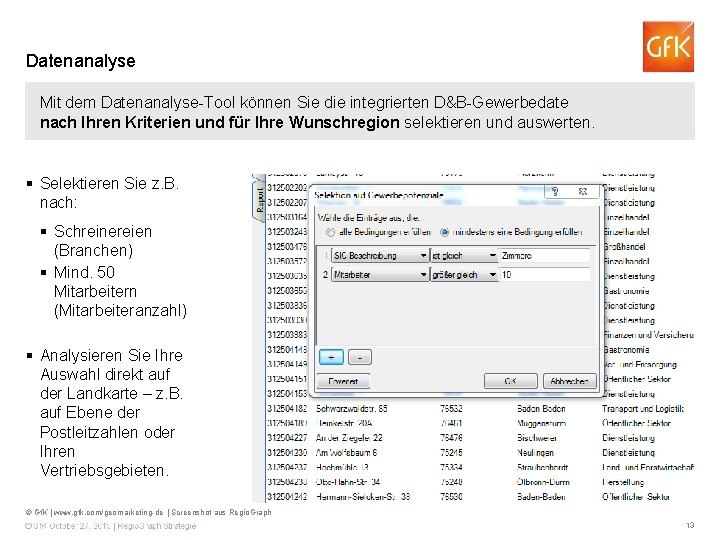The width and height of the screenshot is (720, 540).
Task: Close the Selektion auf Gewerbepotenziale dialog
Action: coord(582,191)
